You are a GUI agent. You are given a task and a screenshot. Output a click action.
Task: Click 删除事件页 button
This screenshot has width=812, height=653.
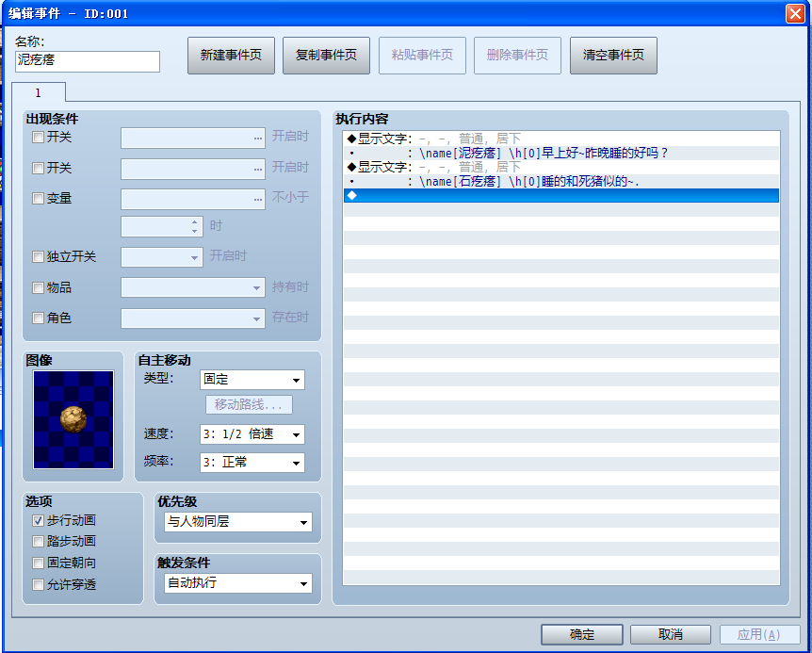pyautogui.click(x=517, y=56)
